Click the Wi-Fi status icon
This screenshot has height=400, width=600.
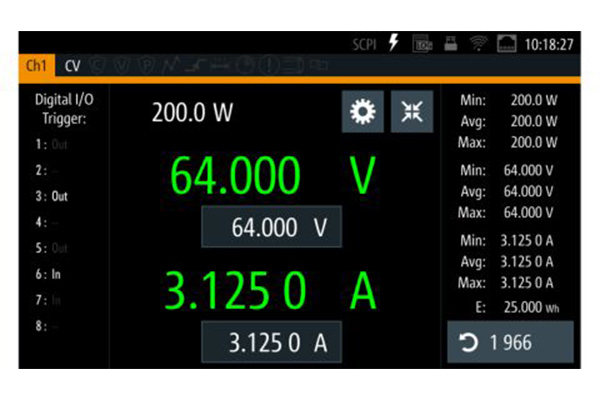[x=477, y=44]
